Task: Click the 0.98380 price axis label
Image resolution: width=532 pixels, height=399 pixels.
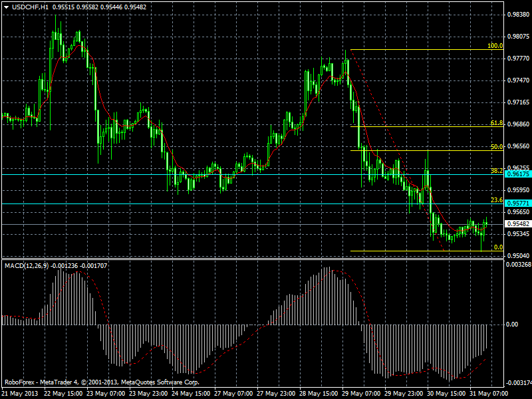Action: click(x=518, y=15)
